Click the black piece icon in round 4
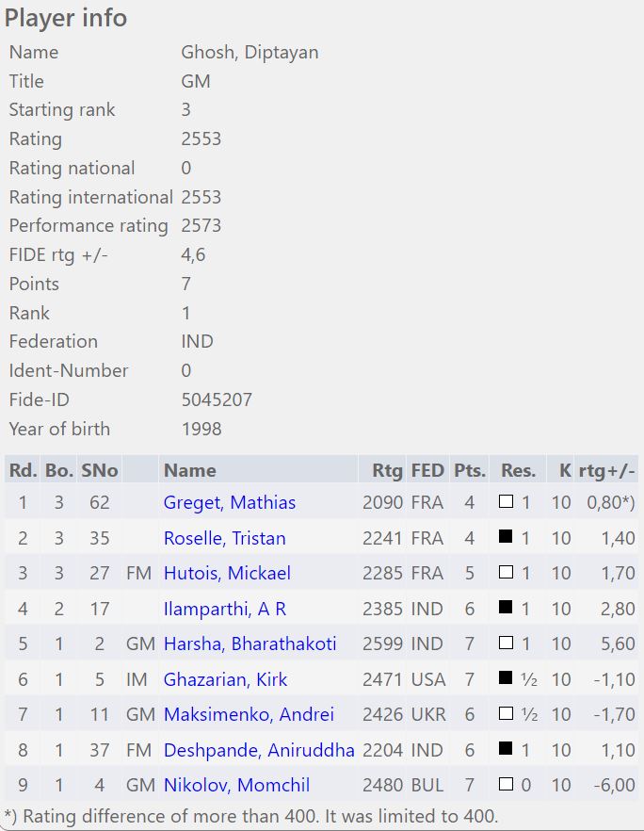This screenshot has height=831, width=644. [x=506, y=607]
